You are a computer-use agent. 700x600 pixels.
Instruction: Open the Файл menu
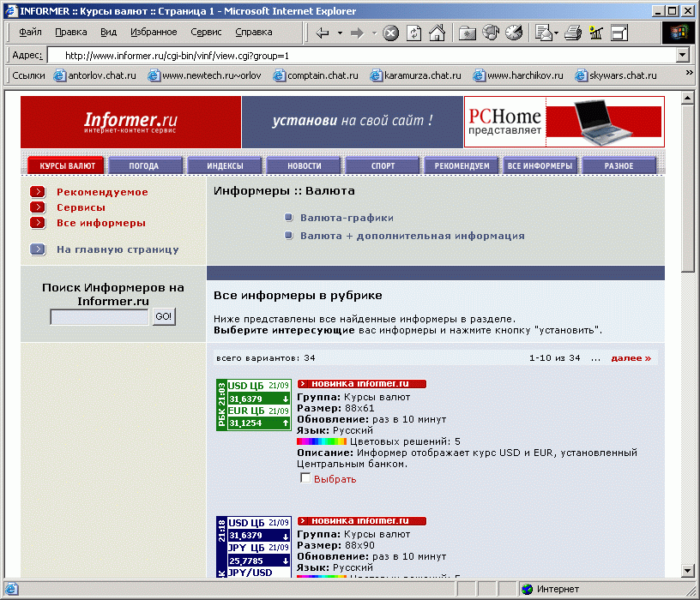[30, 32]
